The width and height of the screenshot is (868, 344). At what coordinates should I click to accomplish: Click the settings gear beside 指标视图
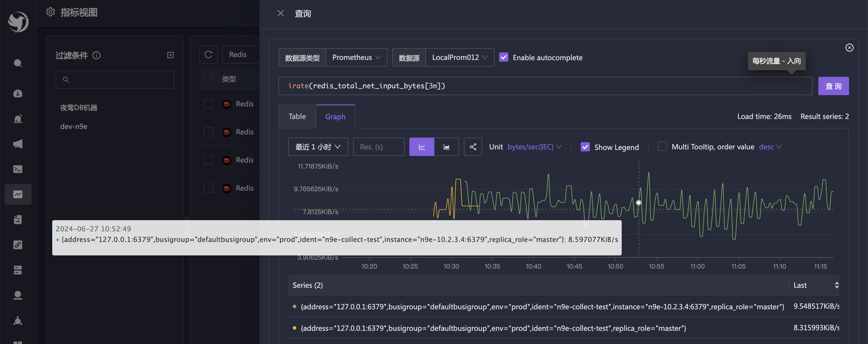coord(50,12)
